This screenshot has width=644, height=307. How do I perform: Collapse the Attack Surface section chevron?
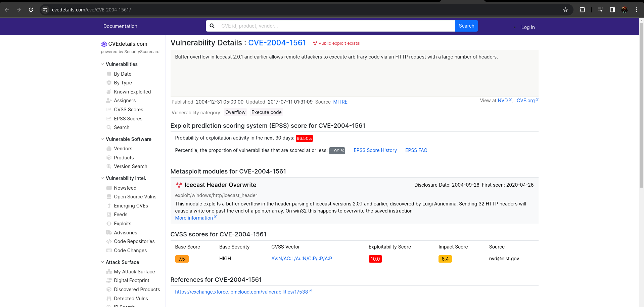[x=102, y=262]
